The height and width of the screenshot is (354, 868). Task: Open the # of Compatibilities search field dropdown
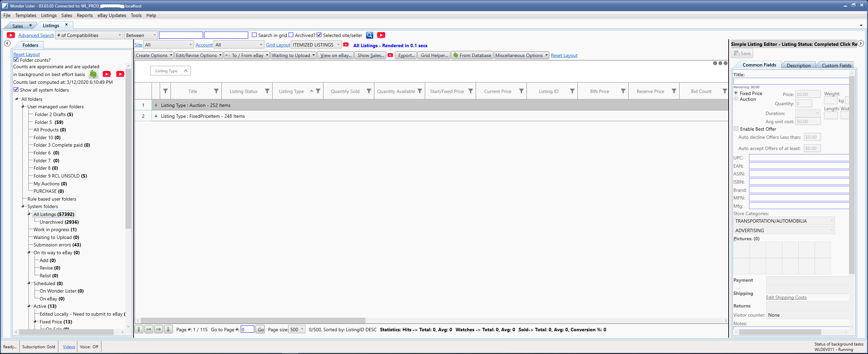point(89,35)
